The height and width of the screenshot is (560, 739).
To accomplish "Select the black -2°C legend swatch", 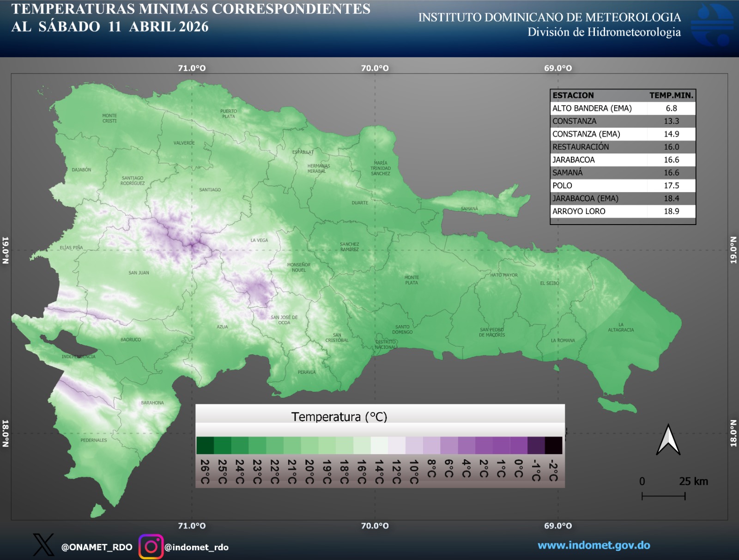I will point(553,445).
